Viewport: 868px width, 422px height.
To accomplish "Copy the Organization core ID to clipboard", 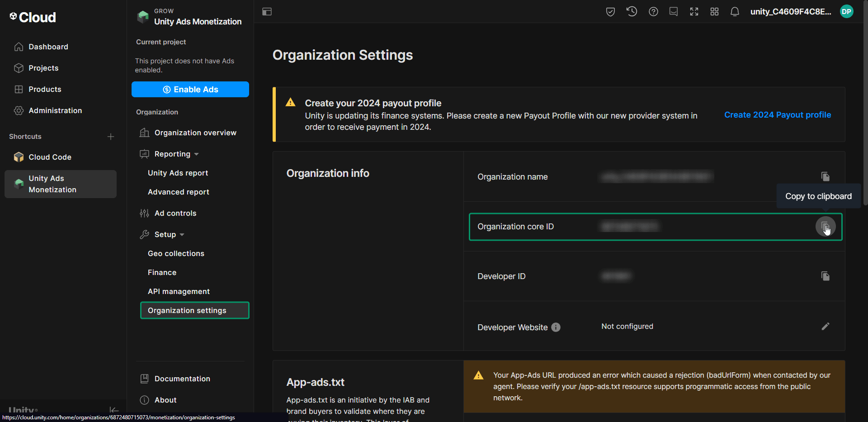I will click(x=826, y=227).
